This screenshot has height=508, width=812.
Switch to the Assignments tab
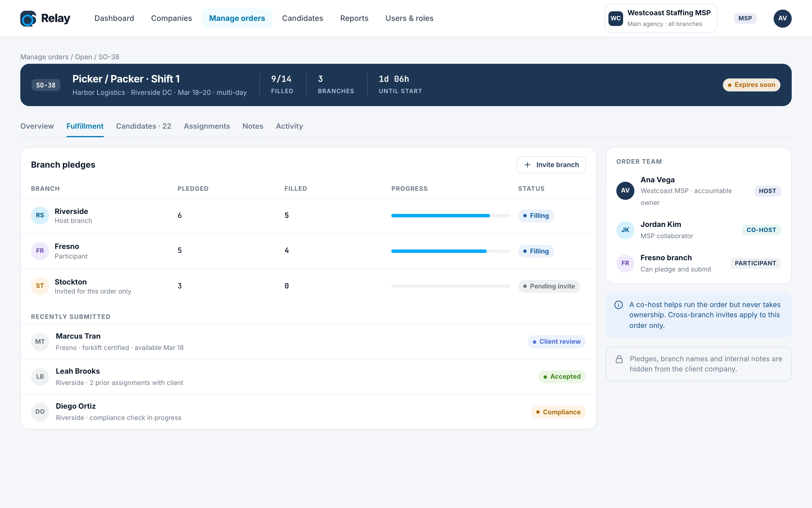(207, 126)
